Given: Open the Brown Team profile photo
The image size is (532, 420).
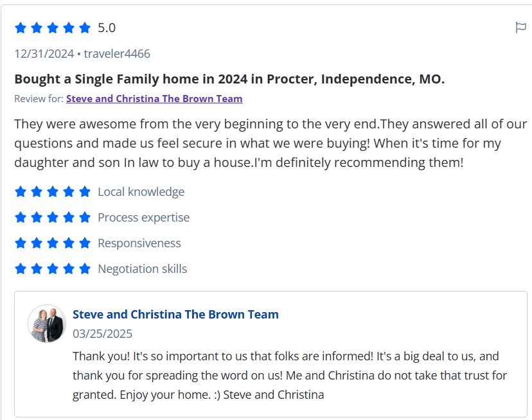Looking at the screenshot, I should click(47, 324).
